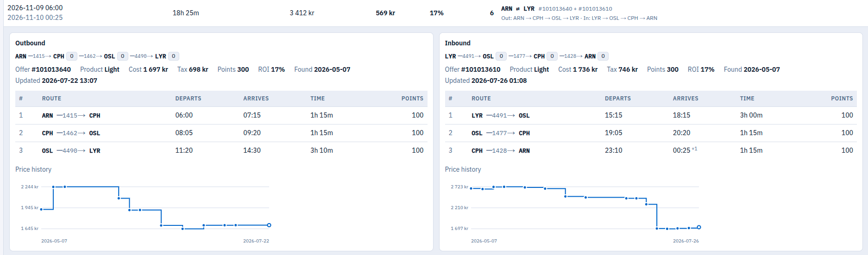868x255 pixels.
Task: Click the offer numbers in the summary header
Action: tap(575, 9)
